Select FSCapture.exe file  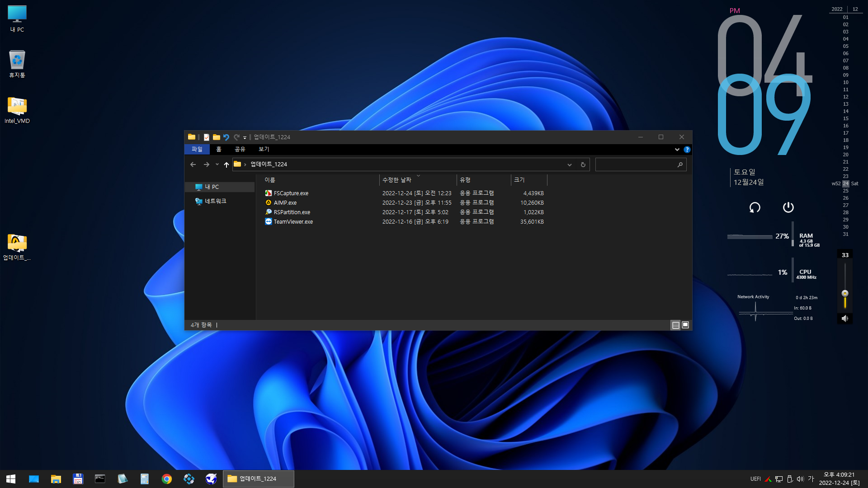[291, 193]
